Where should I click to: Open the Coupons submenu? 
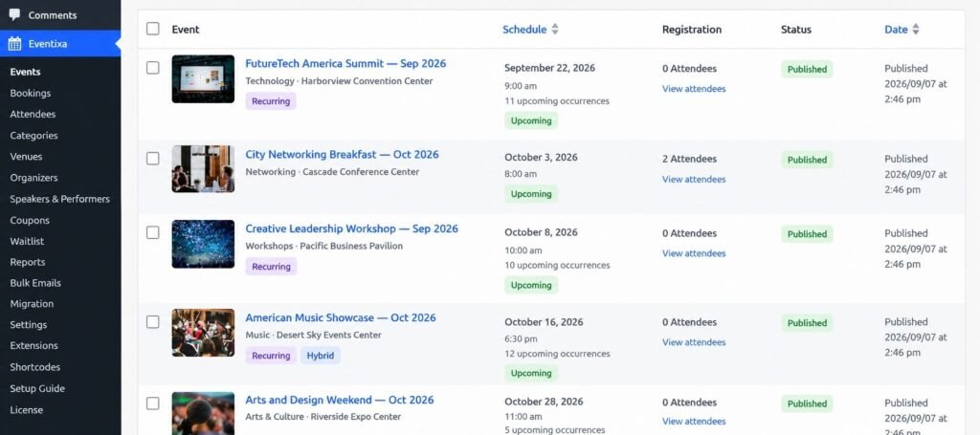tap(30, 220)
